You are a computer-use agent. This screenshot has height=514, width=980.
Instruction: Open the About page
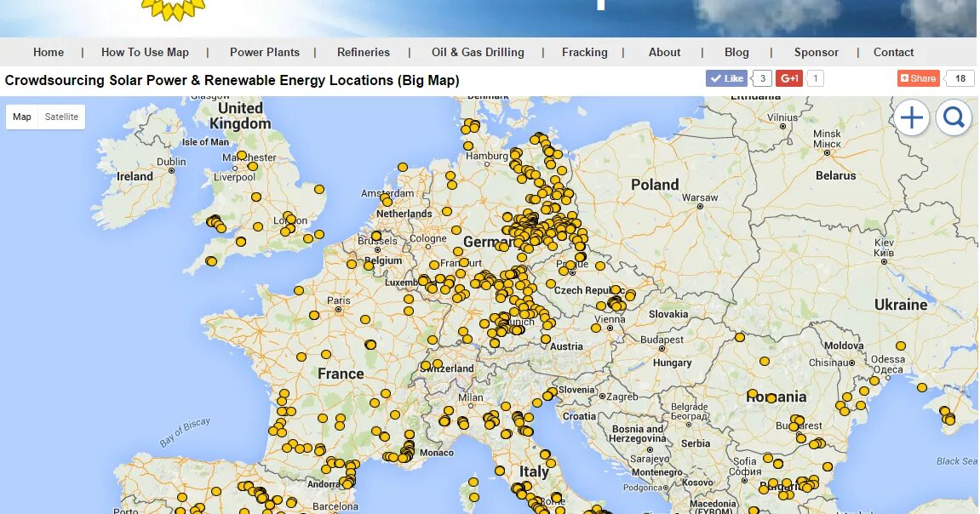664,53
